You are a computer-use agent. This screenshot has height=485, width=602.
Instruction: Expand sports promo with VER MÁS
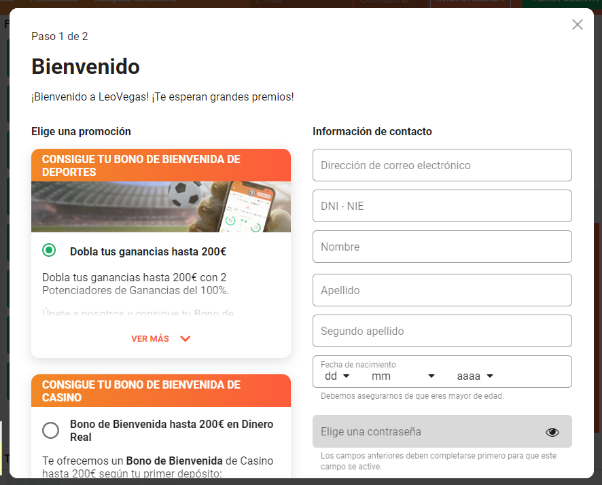[x=151, y=339]
